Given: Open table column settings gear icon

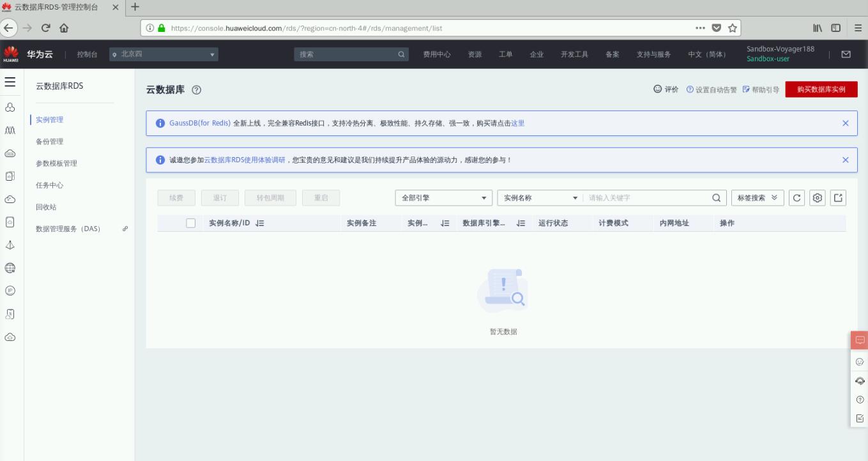Looking at the screenshot, I should click(818, 198).
